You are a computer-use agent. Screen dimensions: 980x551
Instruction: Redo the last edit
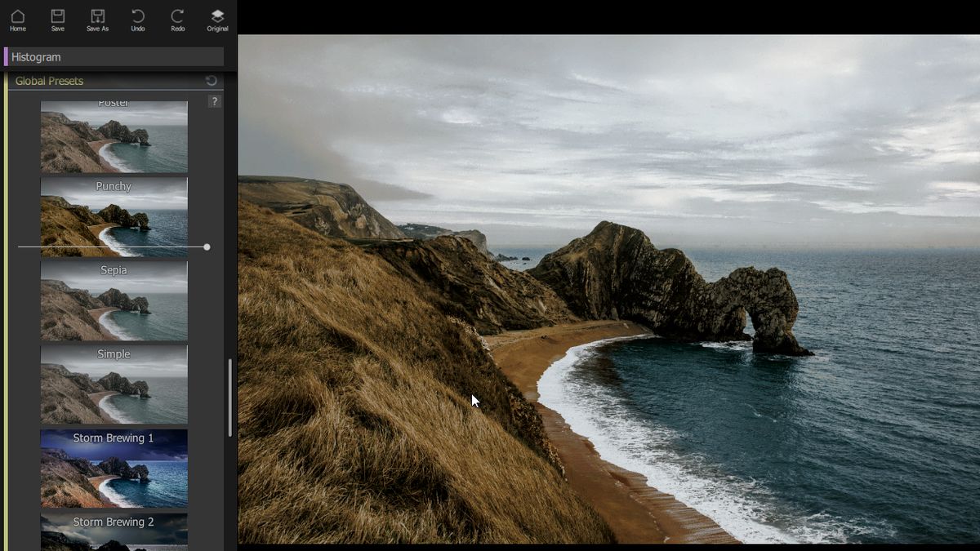177,20
